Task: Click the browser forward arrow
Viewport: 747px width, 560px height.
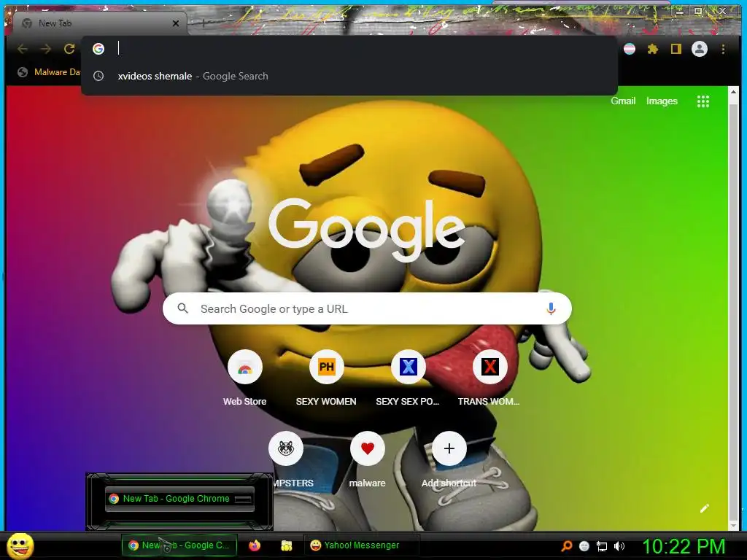Action: [x=46, y=49]
